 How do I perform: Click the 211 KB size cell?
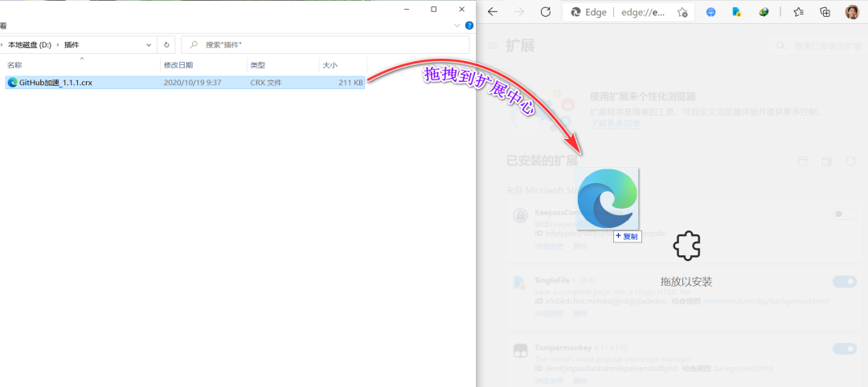tap(351, 83)
